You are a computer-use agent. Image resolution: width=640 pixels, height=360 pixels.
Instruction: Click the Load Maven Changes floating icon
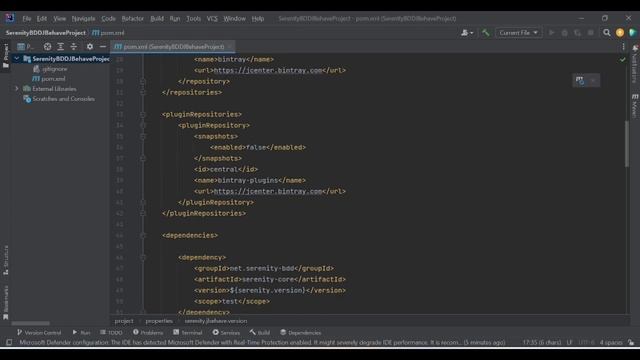point(580,80)
